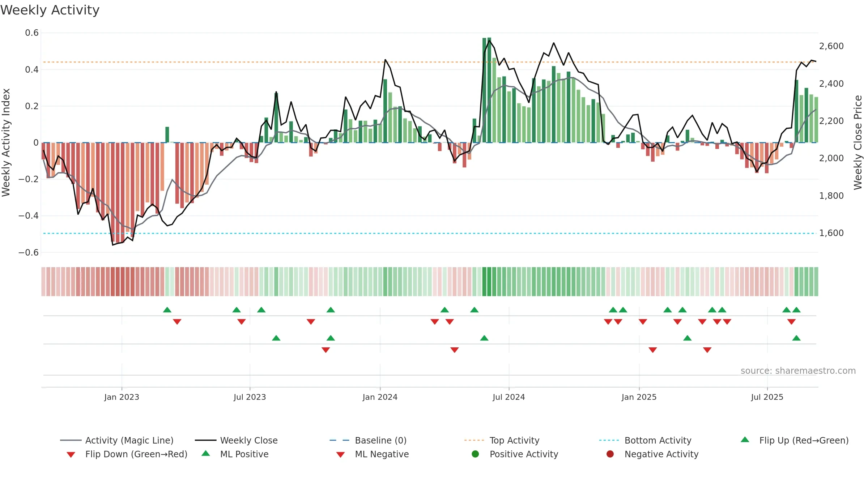The image size is (868, 488).
Task: Click the green Positive Activity legend dot
Action: 475,454
